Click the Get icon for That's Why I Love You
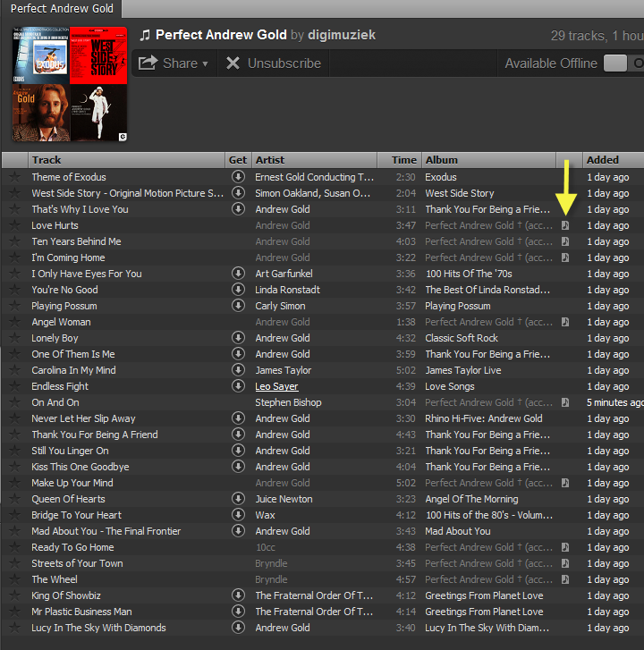This screenshot has height=650, width=644. click(238, 209)
